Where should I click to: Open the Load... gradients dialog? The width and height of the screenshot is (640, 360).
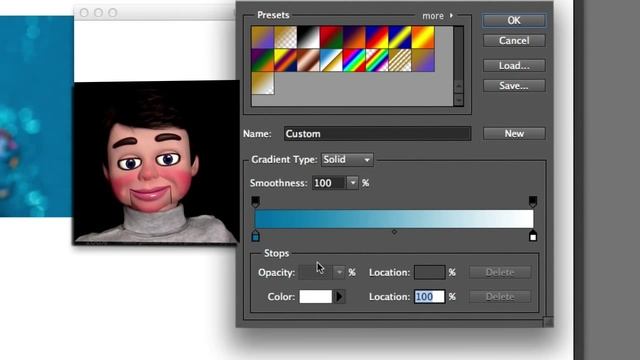tap(514, 65)
